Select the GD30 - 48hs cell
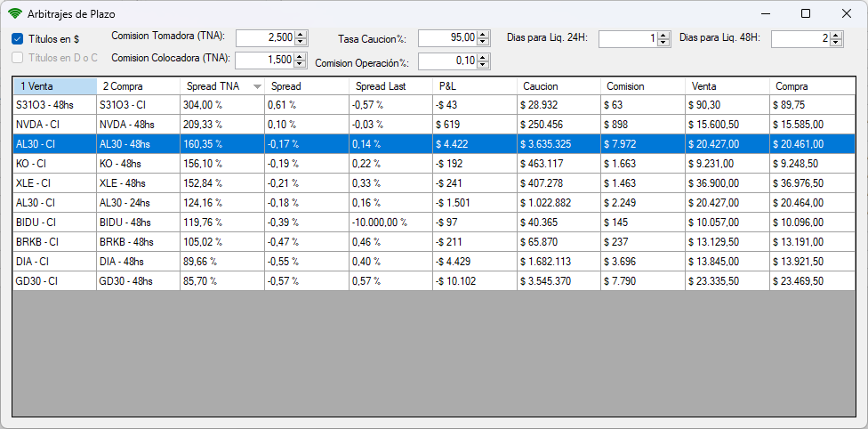This screenshot has width=868, height=429. tap(139, 281)
